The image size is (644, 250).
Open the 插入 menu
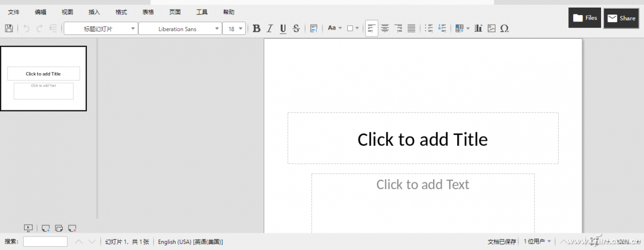pos(94,12)
